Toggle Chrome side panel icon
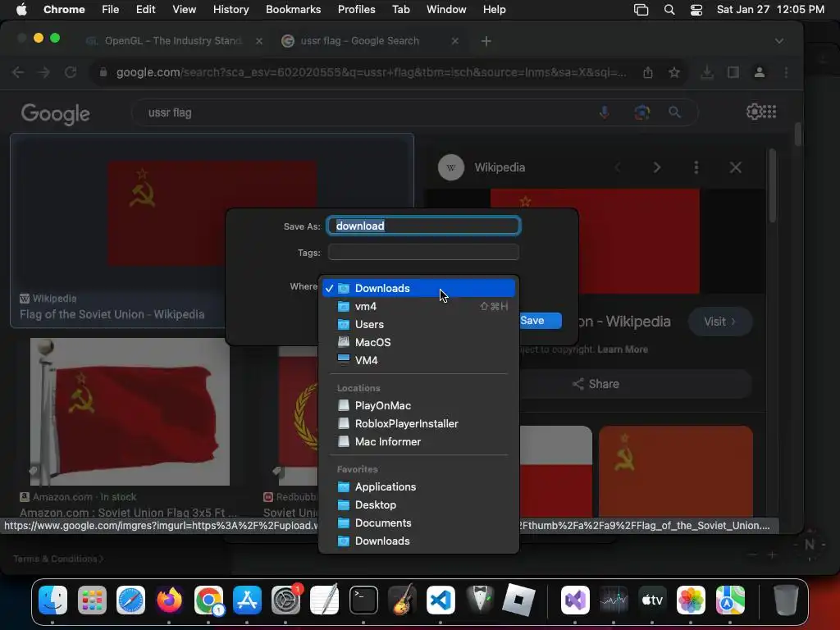Image resolution: width=840 pixels, height=630 pixels. click(x=733, y=72)
